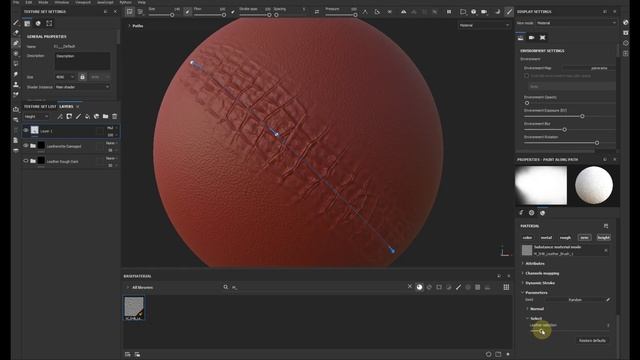Toggle the color channel in Material

(527, 237)
